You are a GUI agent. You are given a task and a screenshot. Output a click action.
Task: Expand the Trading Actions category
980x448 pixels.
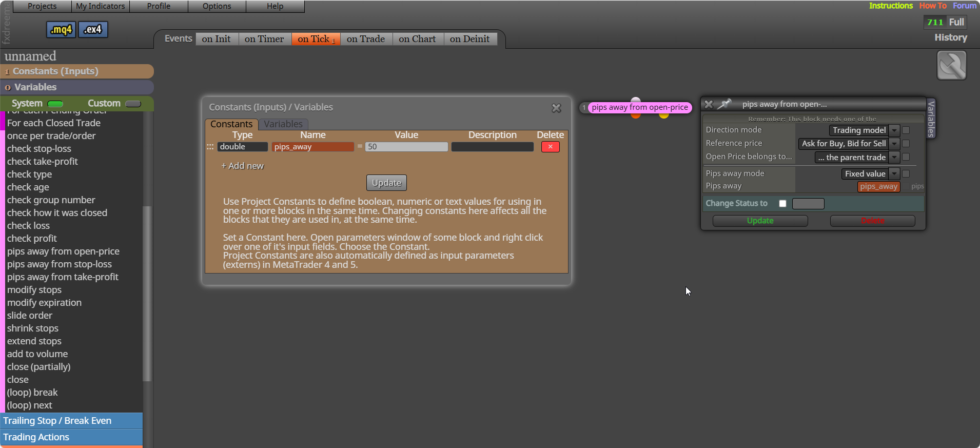click(71, 437)
